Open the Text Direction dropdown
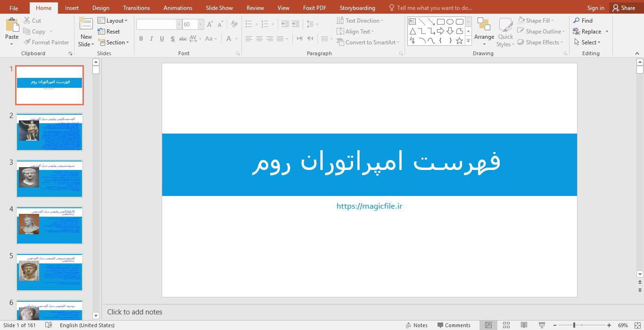 [360, 21]
